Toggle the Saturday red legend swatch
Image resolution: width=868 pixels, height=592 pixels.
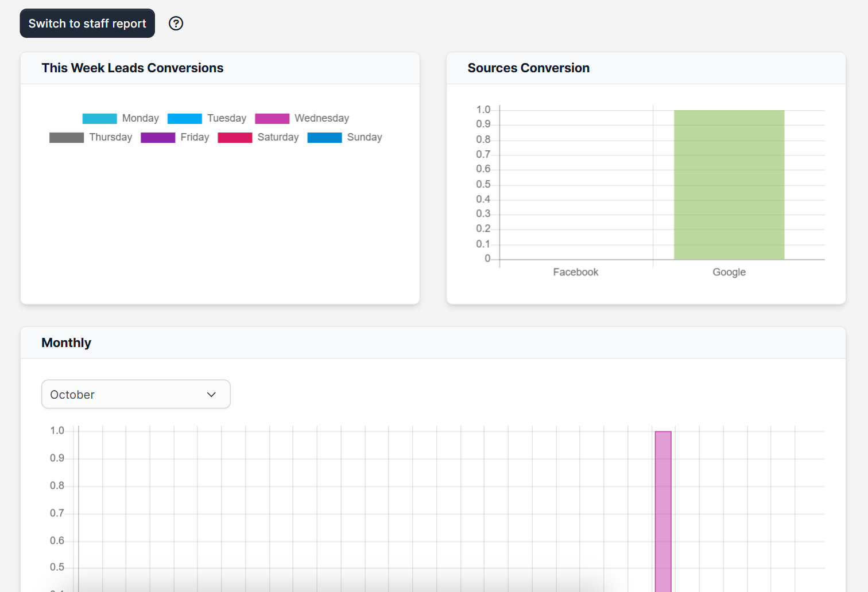tap(235, 138)
